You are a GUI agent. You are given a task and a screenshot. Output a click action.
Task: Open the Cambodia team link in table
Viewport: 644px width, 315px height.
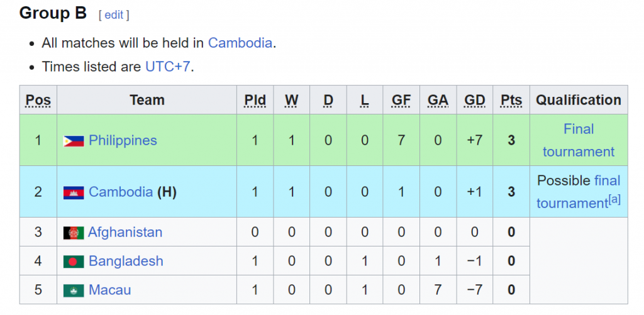click(121, 192)
